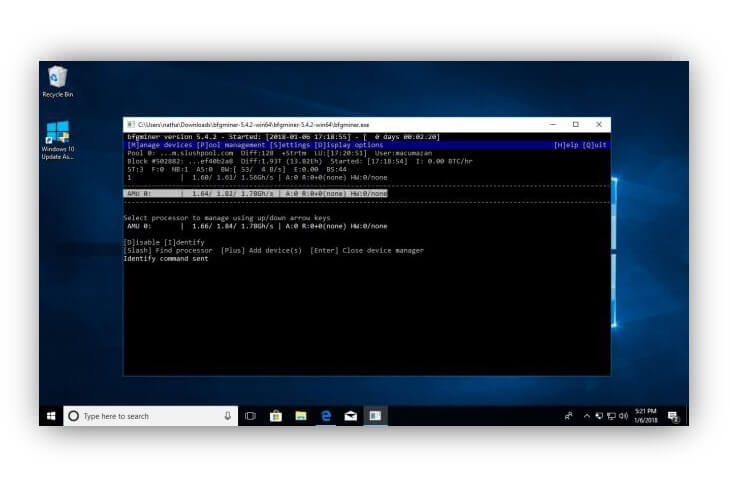Click the ST:3 F:0 NB:1 statistics line
Viewport: 730px width, 500px height.
pyautogui.click(x=237, y=169)
